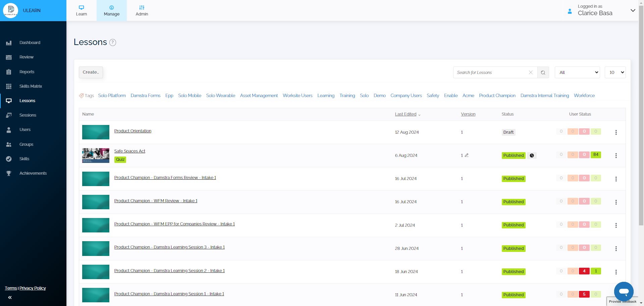Click the Provide feedback button

click(x=623, y=302)
